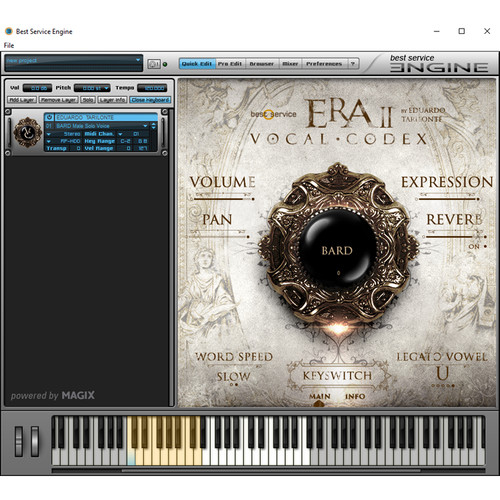Expand the Stereo output dropdown arrow
The width and height of the screenshot is (500, 500).
coord(49,134)
